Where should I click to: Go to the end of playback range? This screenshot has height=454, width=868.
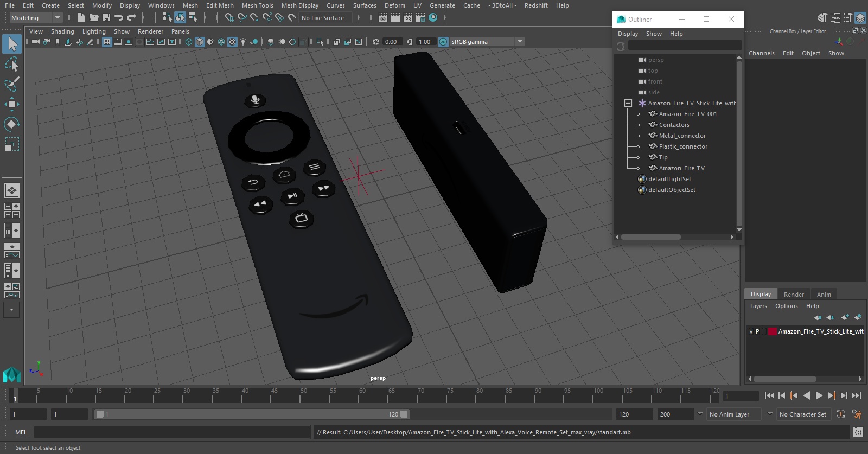(x=857, y=395)
